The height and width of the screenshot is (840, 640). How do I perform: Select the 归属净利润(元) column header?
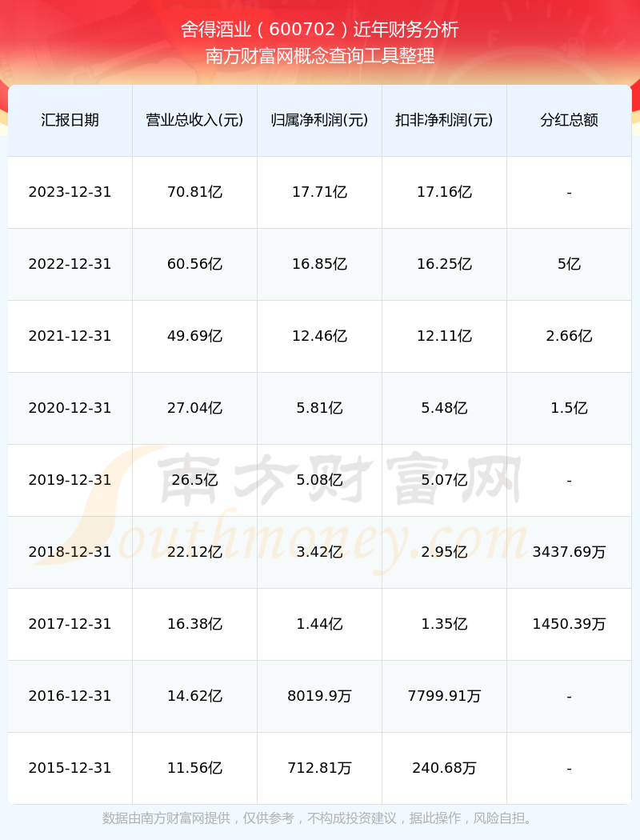point(319,120)
